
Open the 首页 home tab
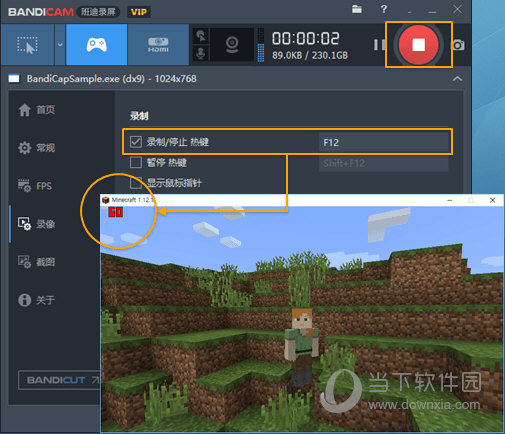tap(37, 110)
